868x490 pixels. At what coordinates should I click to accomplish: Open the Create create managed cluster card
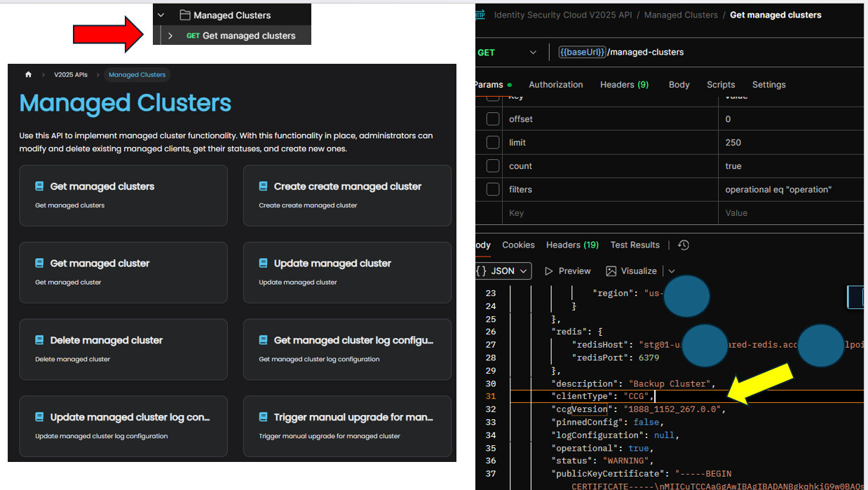[x=347, y=196]
